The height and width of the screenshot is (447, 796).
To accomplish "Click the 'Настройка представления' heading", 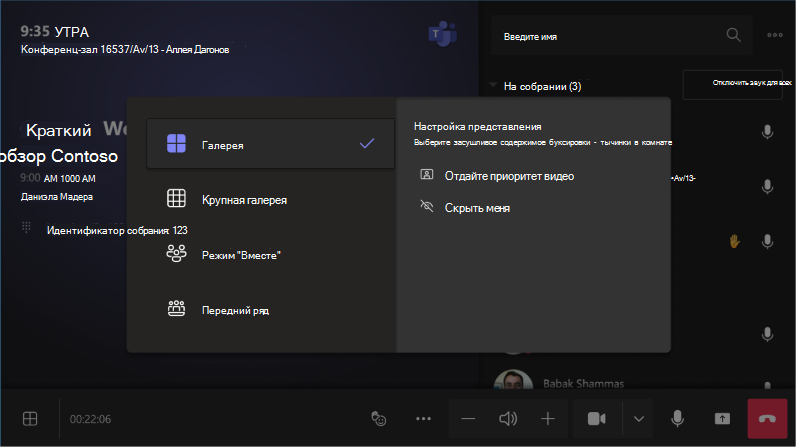I will pos(478,127).
